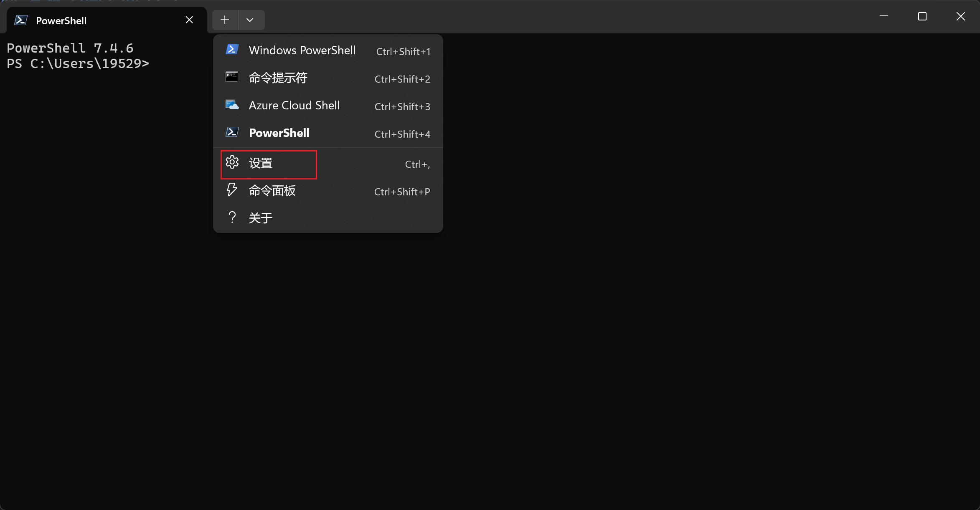
Task: Click the Ctrl+, shortcut label
Action: click(417, 164)
